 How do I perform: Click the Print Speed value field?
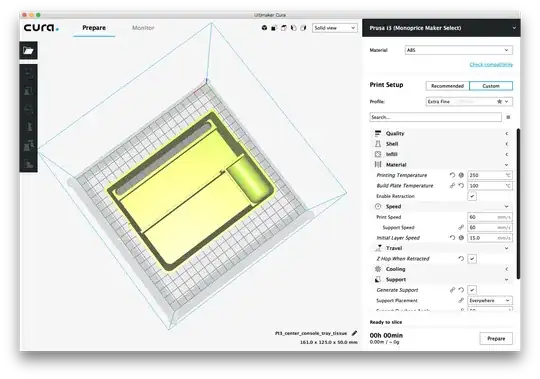pos(490,217)
